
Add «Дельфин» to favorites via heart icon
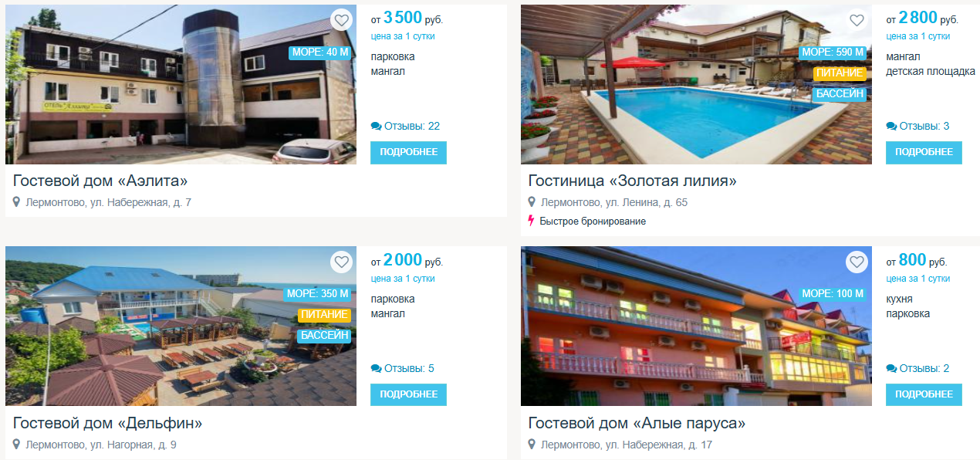(x=341, y=262)
